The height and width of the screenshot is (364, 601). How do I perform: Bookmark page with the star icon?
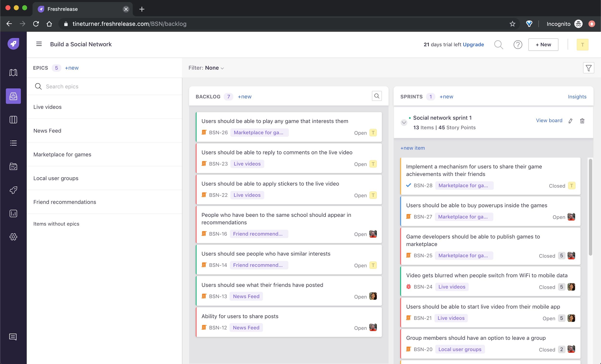click(x=513, y=24)
